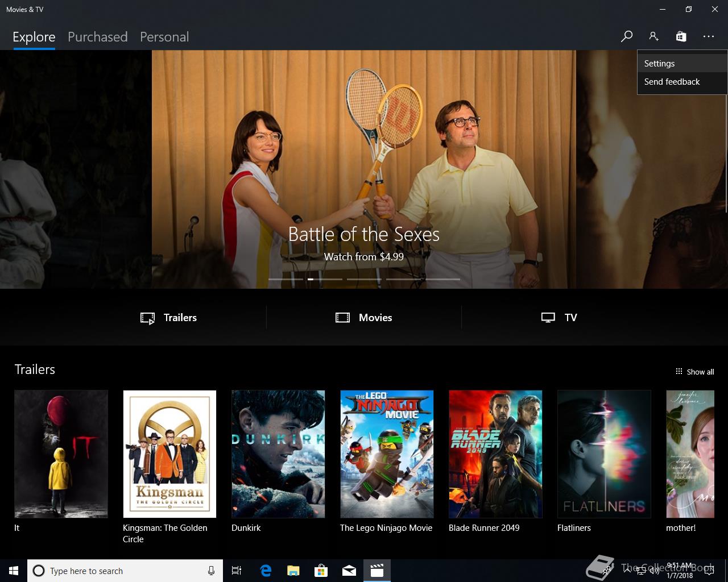Click the Cortana search box
The width and height of the screenshot is (728, 582).
(125, 571)
